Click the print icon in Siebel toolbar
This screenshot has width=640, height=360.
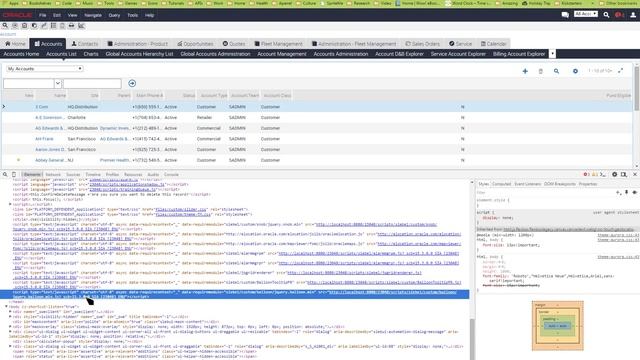pyautogui.click(x=71, y=25)
